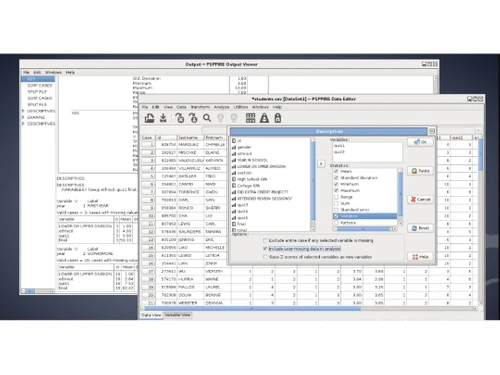The width and height of the screenshot is (500, 375).
Task: Close the Descriptives dialog with its X
Action: [x=432, y=131]
